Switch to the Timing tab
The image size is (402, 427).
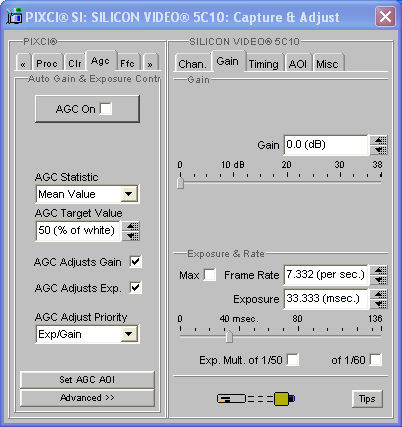(x=263, y=63)
